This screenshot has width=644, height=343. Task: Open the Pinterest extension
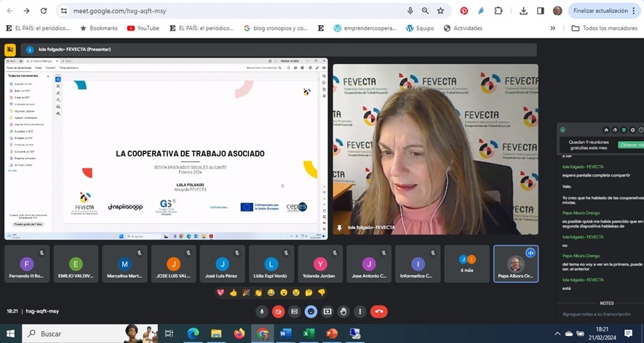click(x=464, y=11)
